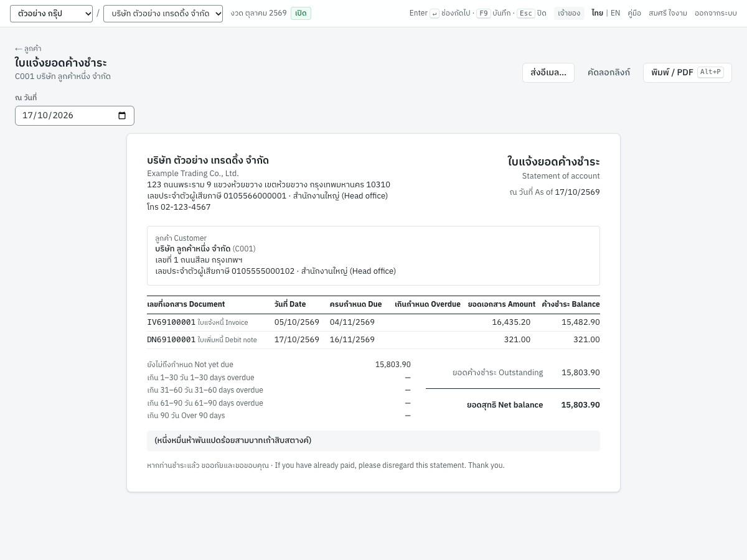The image size is (747, 560).
Task: Click the ยอดสุทธิ Net balance label
Action: 505,405
